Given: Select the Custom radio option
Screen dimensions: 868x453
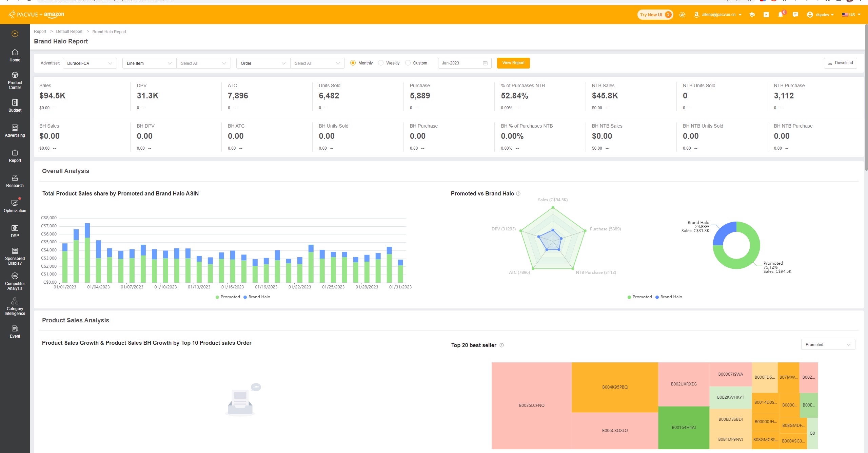Looking at the screenshot, I should pos(408,63).
